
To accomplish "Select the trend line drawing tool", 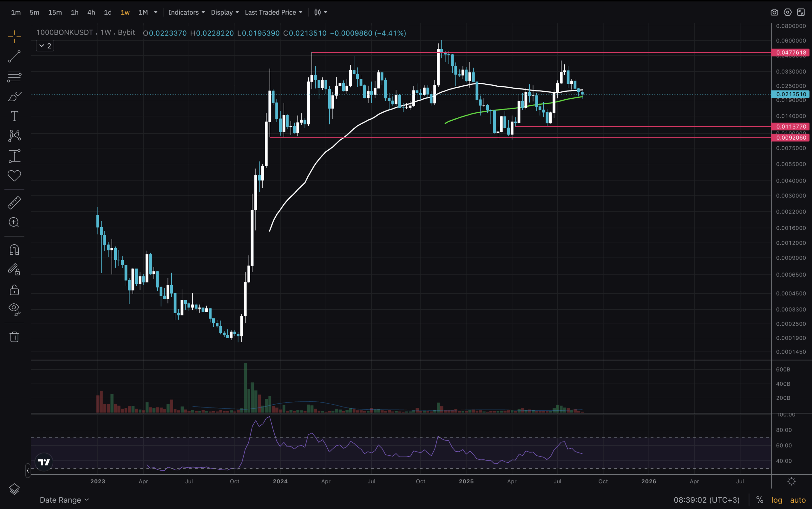I will (14, 56).
